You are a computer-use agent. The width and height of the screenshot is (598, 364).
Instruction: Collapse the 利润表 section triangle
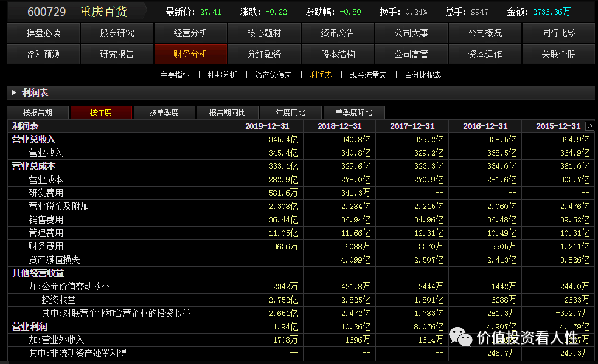tap(14, 92)
